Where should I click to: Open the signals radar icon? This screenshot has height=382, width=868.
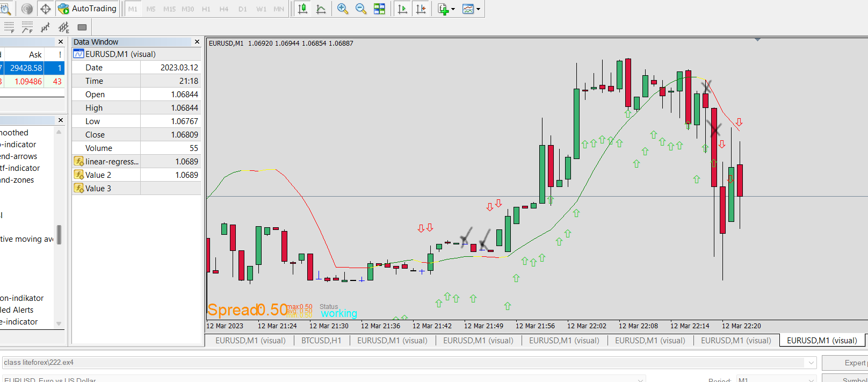27,9
